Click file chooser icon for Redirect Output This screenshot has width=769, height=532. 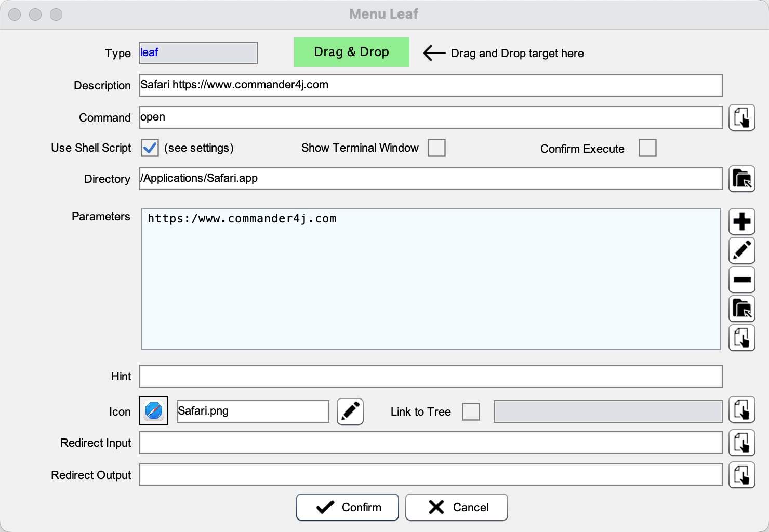pos(741,475)
